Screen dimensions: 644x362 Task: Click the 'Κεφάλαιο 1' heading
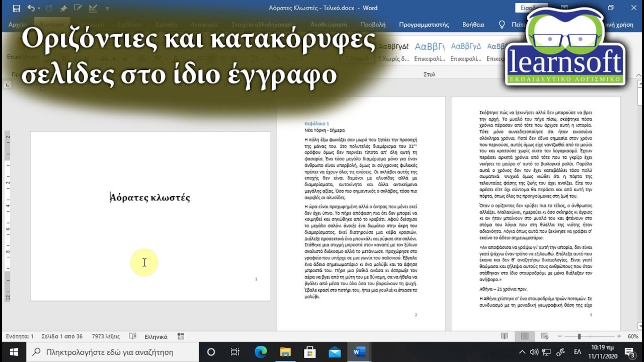(x=317, y=123)
